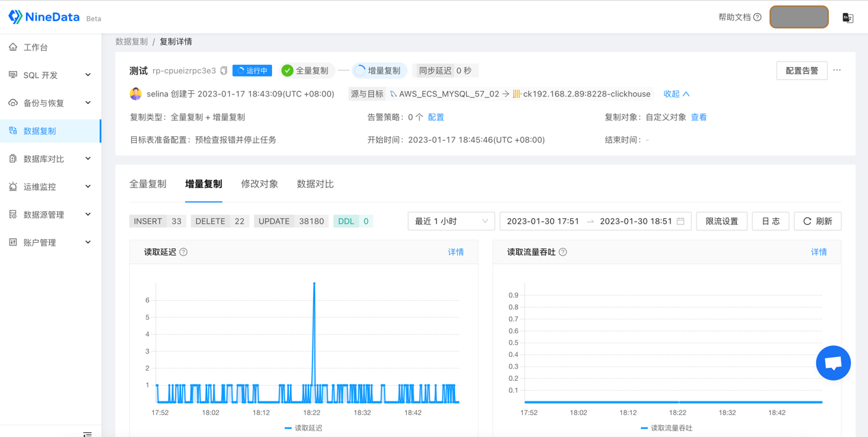Viewport: 868px width, 437px height.
Task: Switch to the 全量复制 tab
Action: [x=148, y=184]
